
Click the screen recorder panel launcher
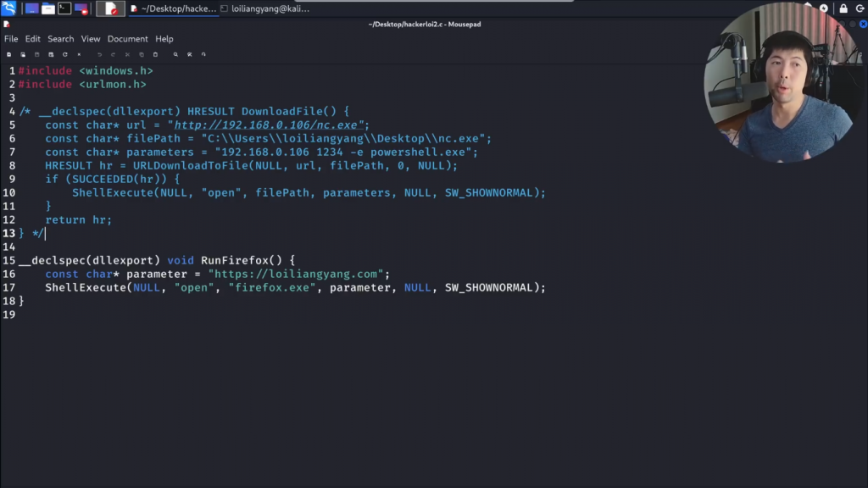pyautogui.click(x=81, y=8)
